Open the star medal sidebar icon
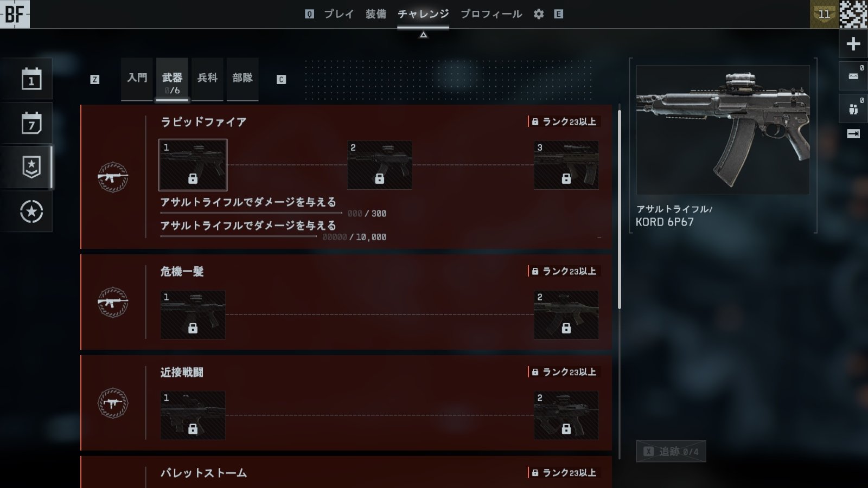Viewport: 868px width, 488px height. point(31,211)
